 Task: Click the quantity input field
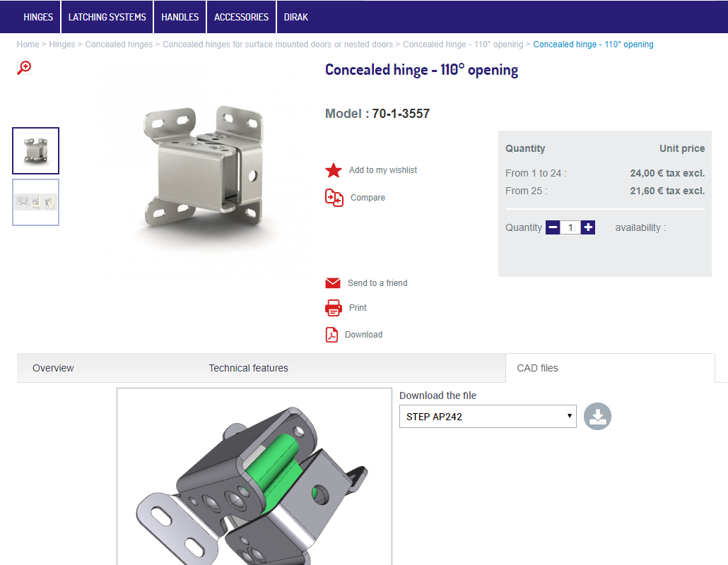pos(570,227)
